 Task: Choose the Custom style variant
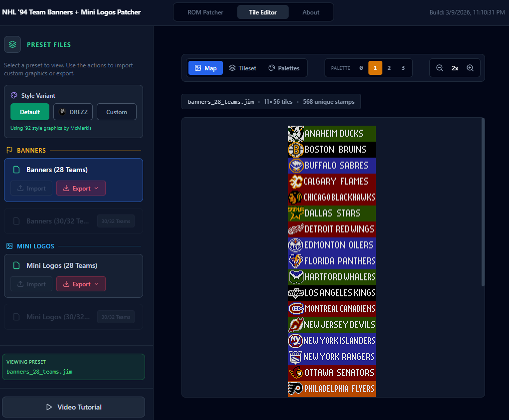click(x=116, y=112)
